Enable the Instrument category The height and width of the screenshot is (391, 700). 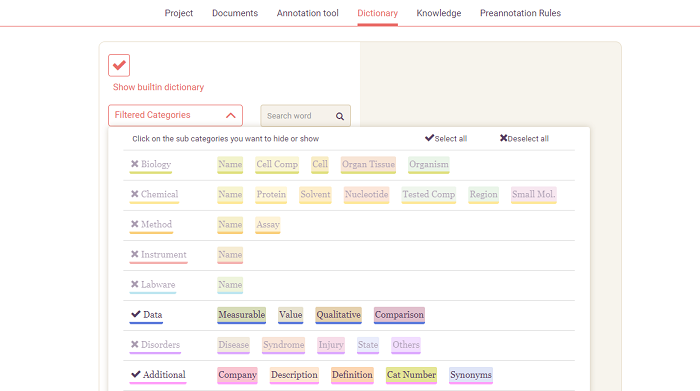(x=158, y=254)
